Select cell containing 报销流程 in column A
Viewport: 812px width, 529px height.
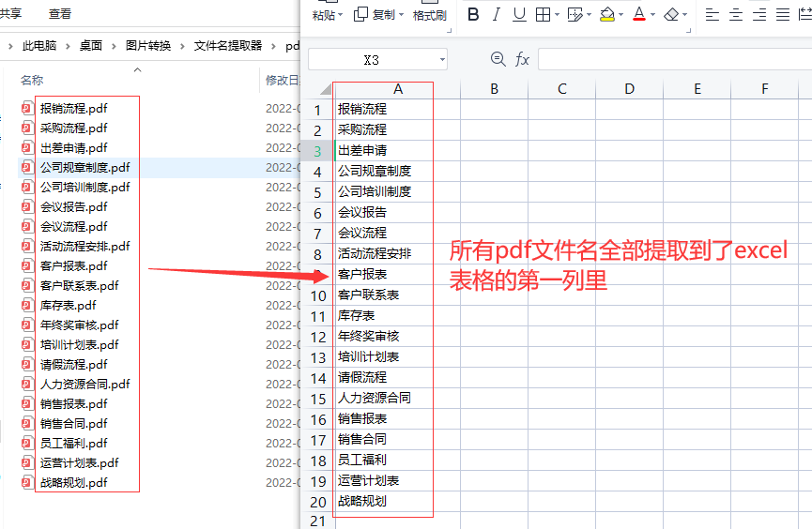pyautogui.click(x=398, y=109)
